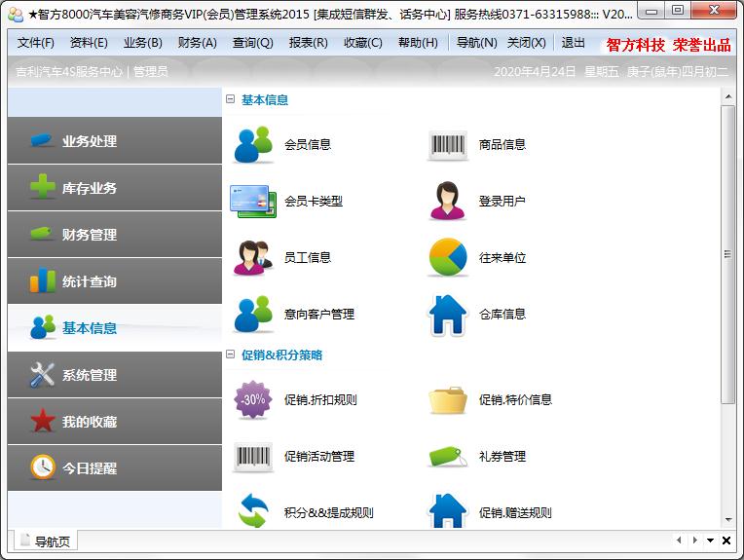Screen dimensions: 744x560
Task: Open the 积分&&提成规则 arrows icon
Action: 253,511
